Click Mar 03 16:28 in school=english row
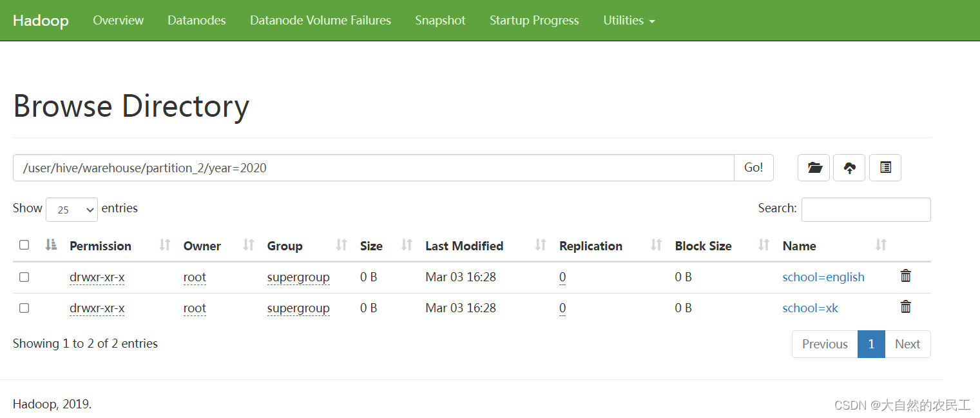This screenshot has width=980, height=418. tap(461, 277)
